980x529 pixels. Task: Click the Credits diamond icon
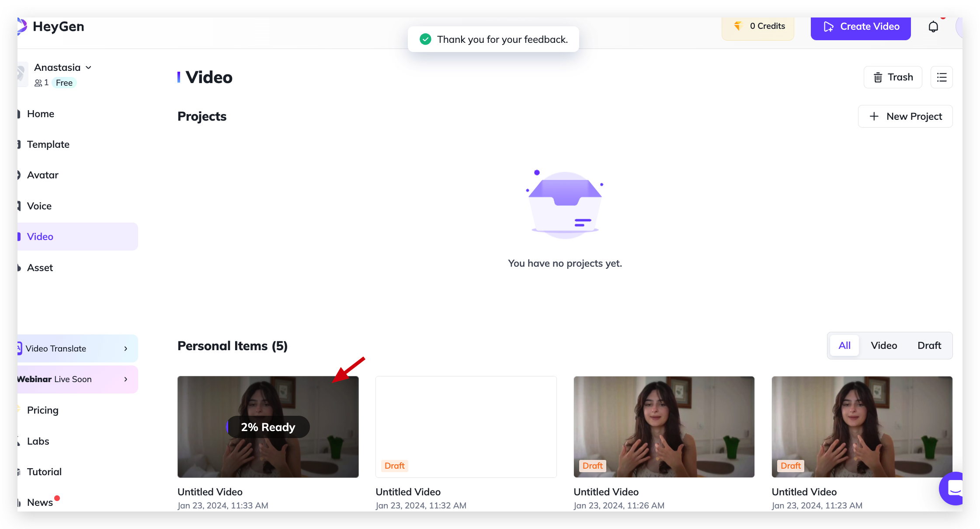tap(738, 26)
